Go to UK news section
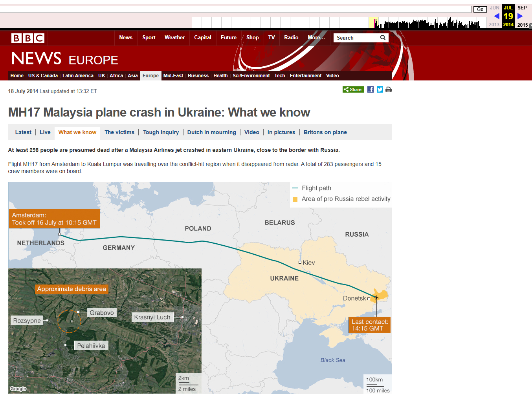The width and height of the screenshot is (532, 394). [102, 76]
